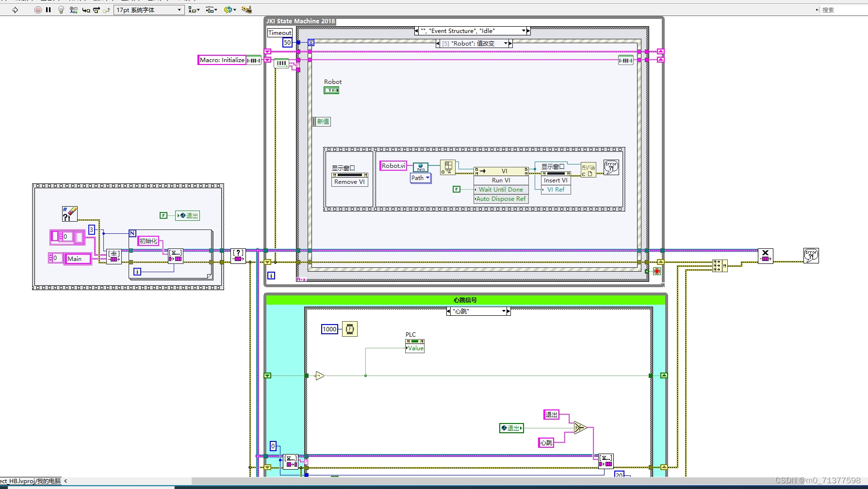Click the Obtain Queue icon

[114, 256]
